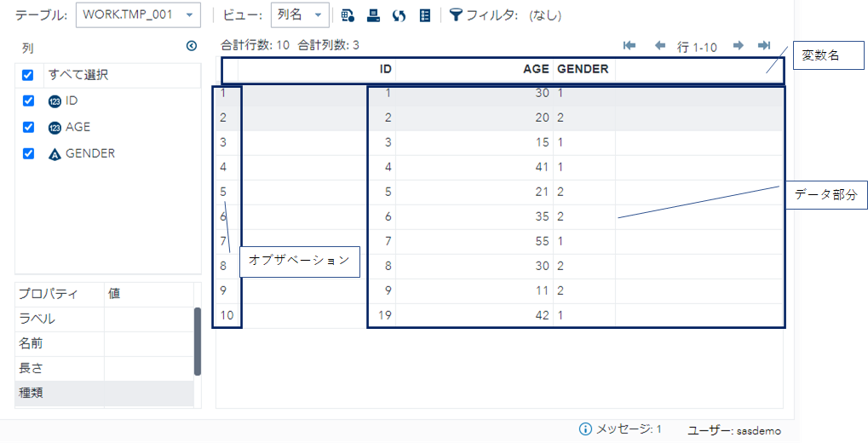Click the query table icon in toolbar
Screen dimensions: 868x443
(348, 15)
